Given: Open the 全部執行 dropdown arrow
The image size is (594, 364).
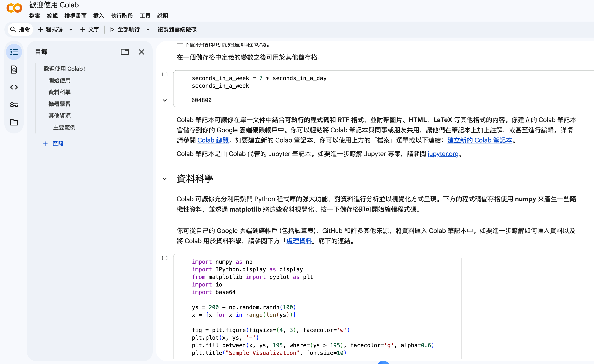Looking at the screenshot, I should (x=148, y=30).
